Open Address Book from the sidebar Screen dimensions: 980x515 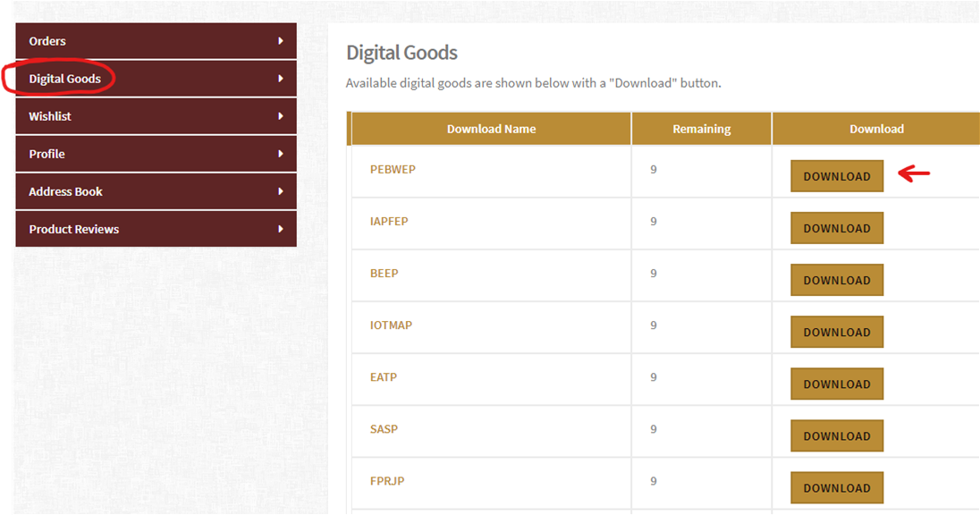pyautogui.click(x=65, y=191)
